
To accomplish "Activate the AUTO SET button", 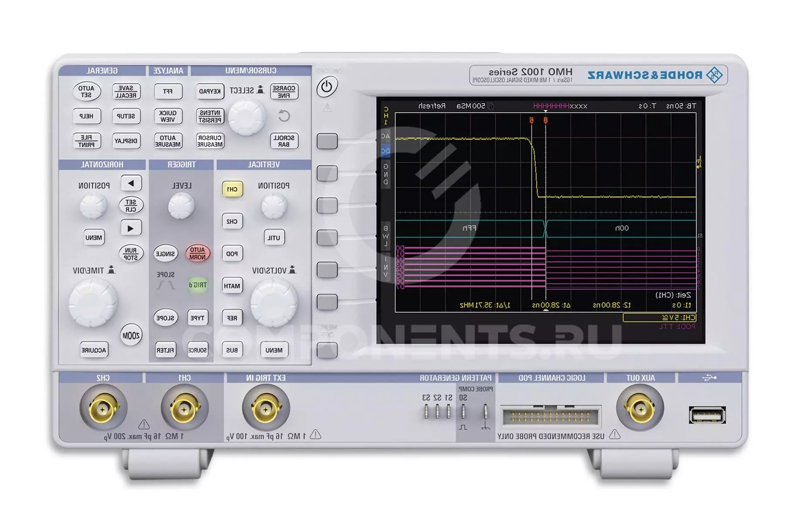I will (x=86, y=91).
